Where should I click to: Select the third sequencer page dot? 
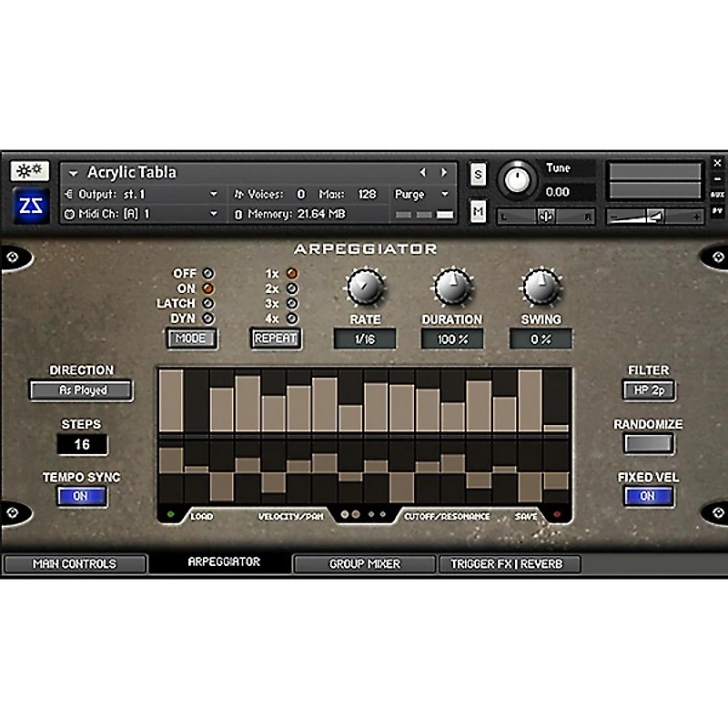point(371,514)
